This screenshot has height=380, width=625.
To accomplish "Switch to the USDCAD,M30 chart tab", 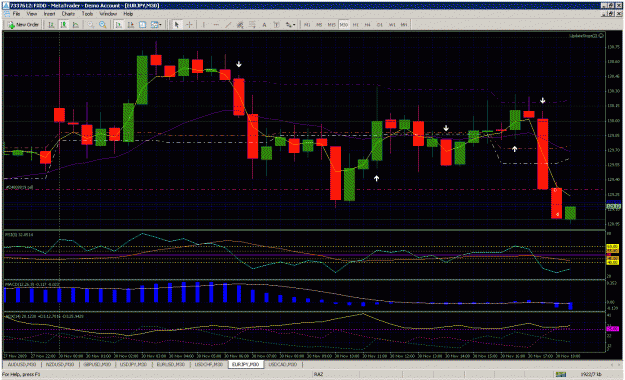I will click(283, 364).
